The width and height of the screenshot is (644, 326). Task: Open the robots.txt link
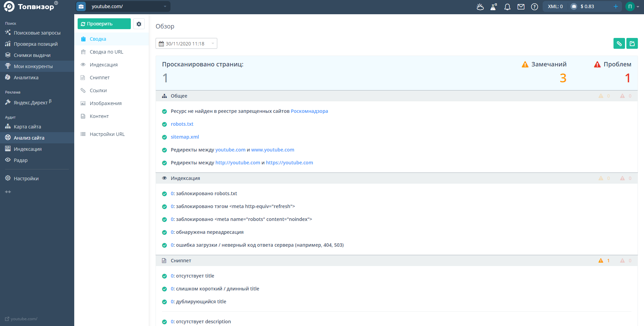coord(182,124)
